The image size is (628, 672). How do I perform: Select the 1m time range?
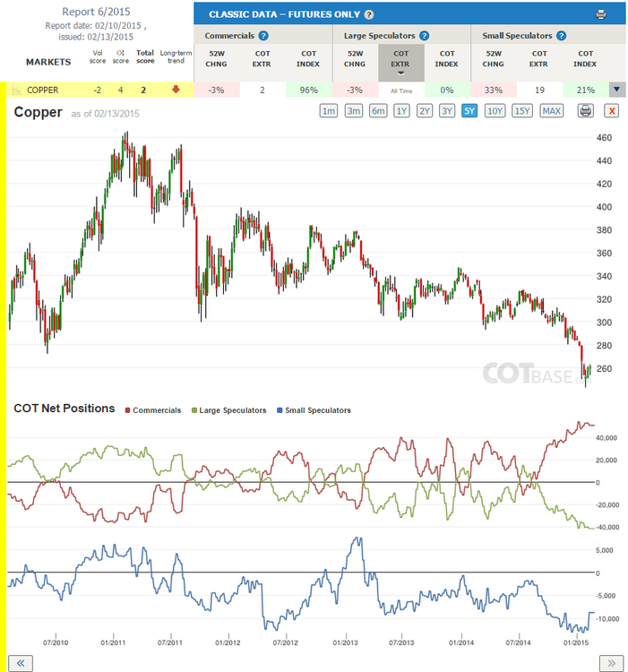tap(329, 111)
